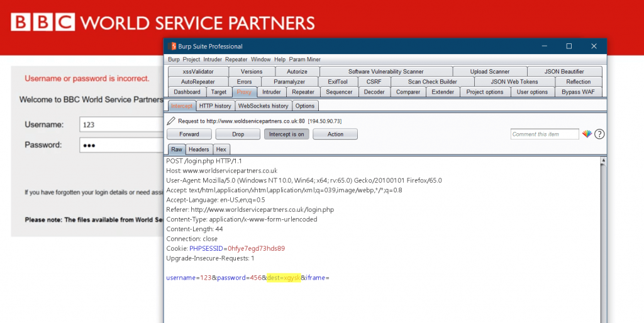Toggle the Intercept is on button
The image size is (644, 323).
coord(286,134)
